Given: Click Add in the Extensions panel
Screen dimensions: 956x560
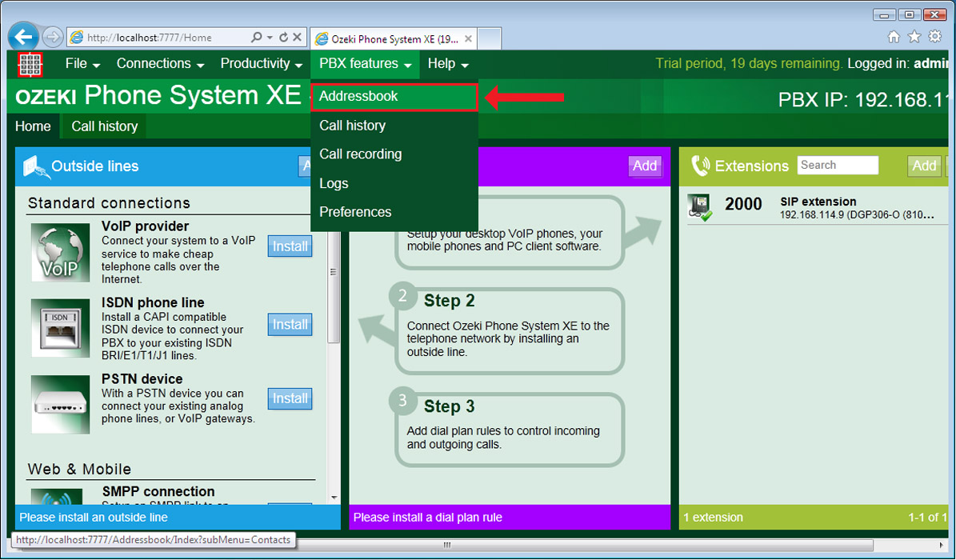Looking at the screenshot, I should pos(924,166).
